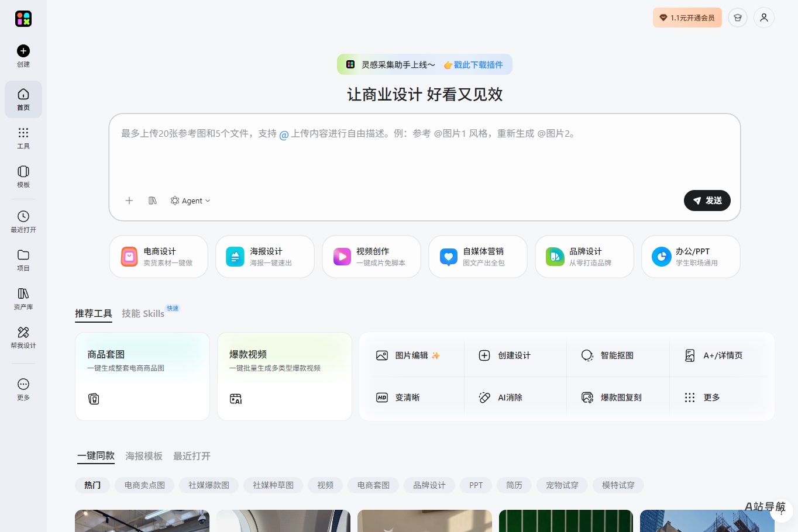Open 项目 folder icon in the sidebar
The height and width of the screenshot is (532, 798).
click(23, 255)
